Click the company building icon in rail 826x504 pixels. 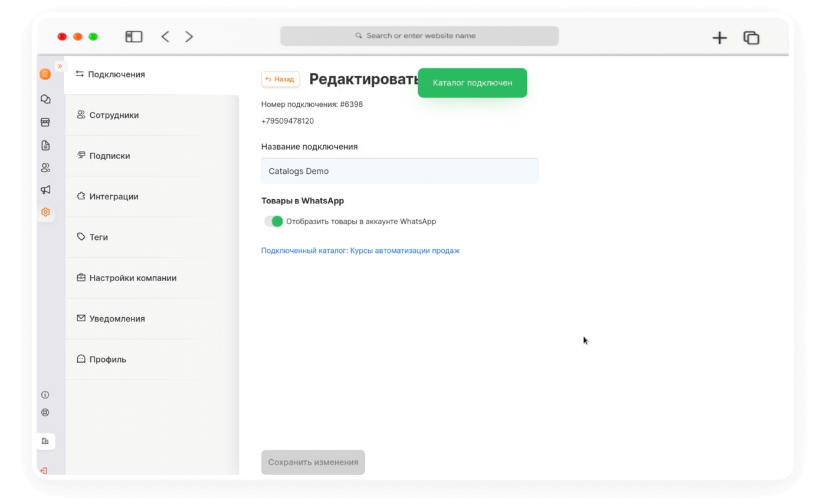pos(45,441)
